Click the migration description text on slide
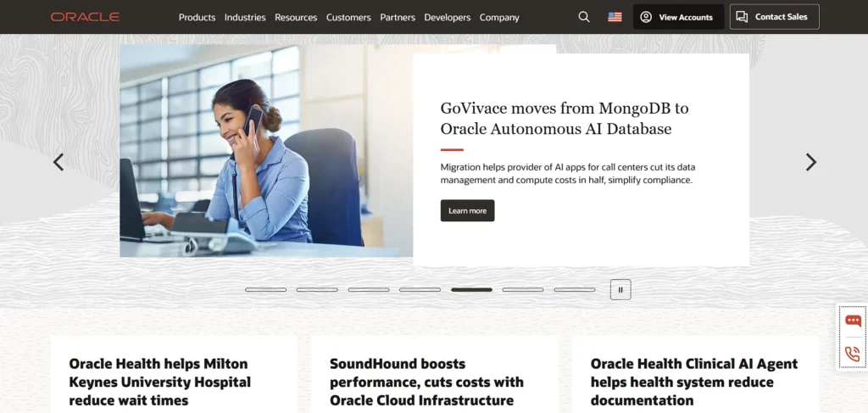The image size is (868, 413). point(567,174)
